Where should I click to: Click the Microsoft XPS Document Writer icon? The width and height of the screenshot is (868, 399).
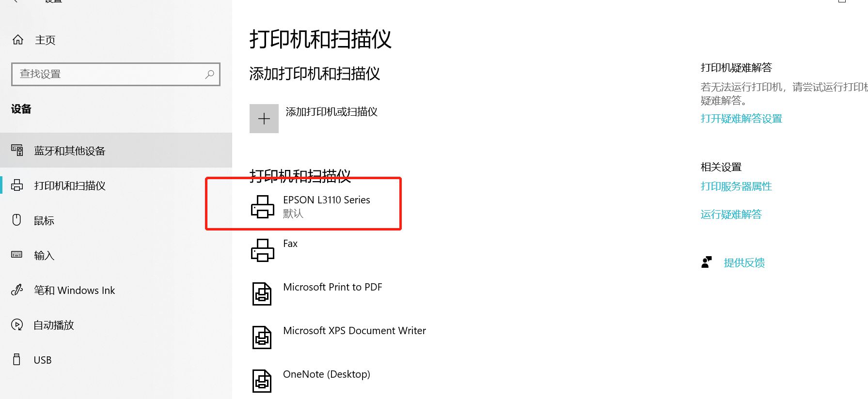tap(262, 338)
